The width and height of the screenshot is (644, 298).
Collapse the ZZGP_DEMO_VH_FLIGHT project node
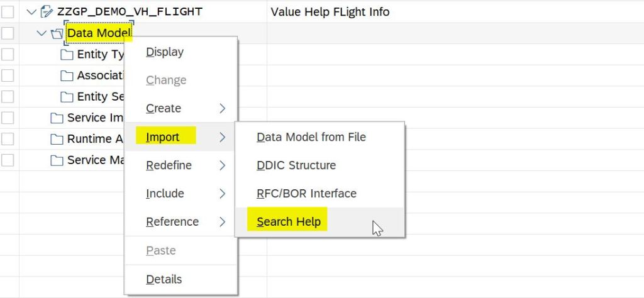(x=31, y=12)
